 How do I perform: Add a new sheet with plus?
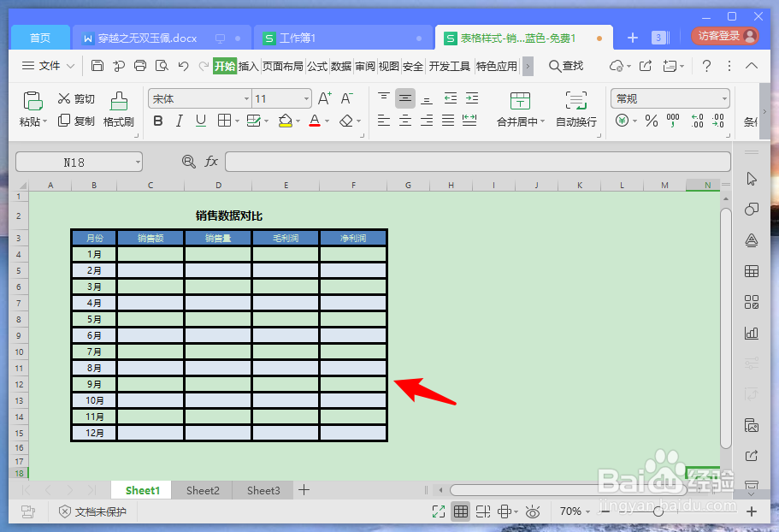(x=304, y=490)
